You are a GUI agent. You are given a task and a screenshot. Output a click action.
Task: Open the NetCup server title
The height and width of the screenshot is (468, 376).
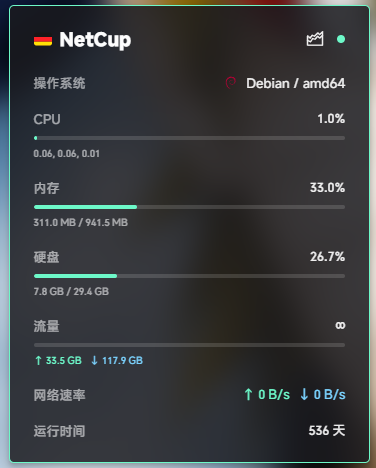tap(95, 40)
